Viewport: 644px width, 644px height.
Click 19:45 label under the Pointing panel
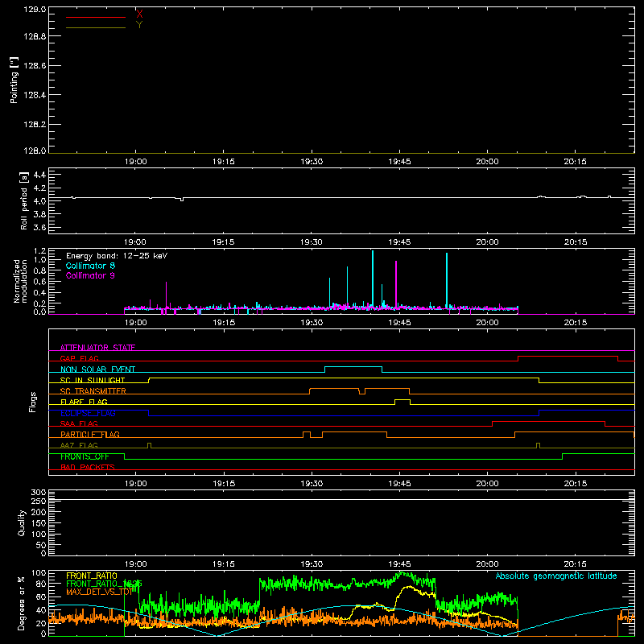point(399,162)
